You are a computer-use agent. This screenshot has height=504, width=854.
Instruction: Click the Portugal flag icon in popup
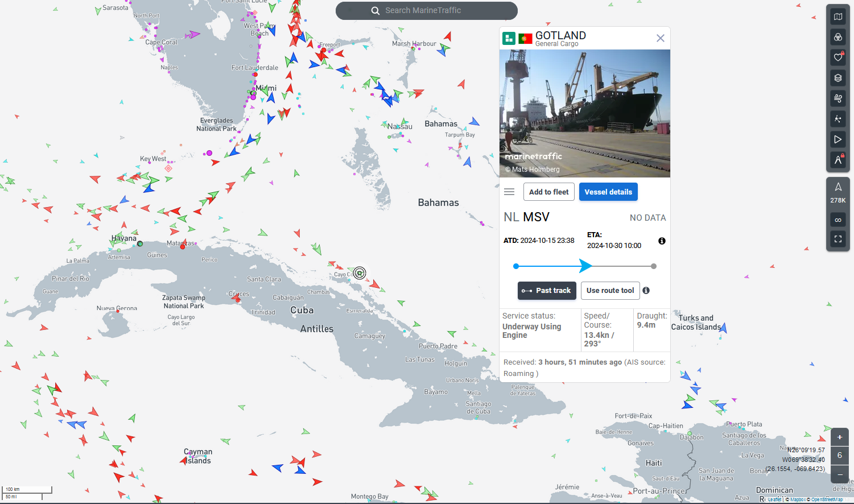pos(526,38)
